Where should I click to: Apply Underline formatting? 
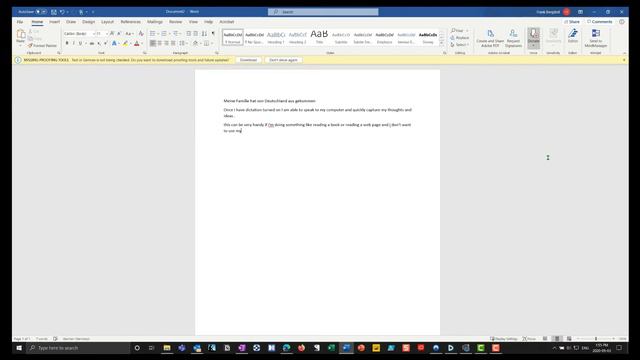(x=80, y=43)
